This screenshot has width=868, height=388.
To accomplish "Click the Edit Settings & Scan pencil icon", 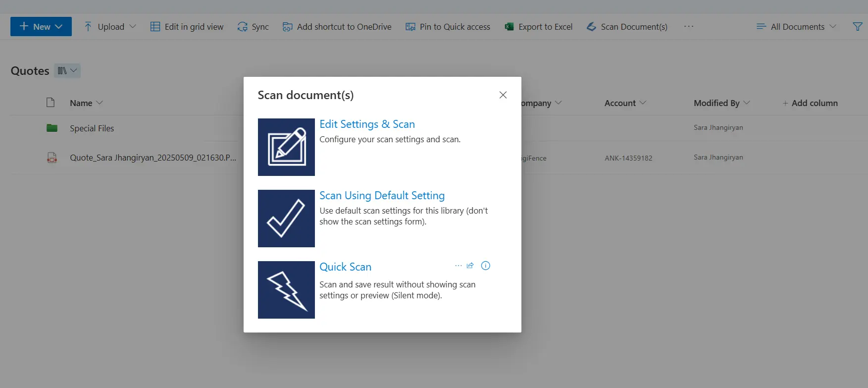I will pyautogui.click(x=286, y=147).
